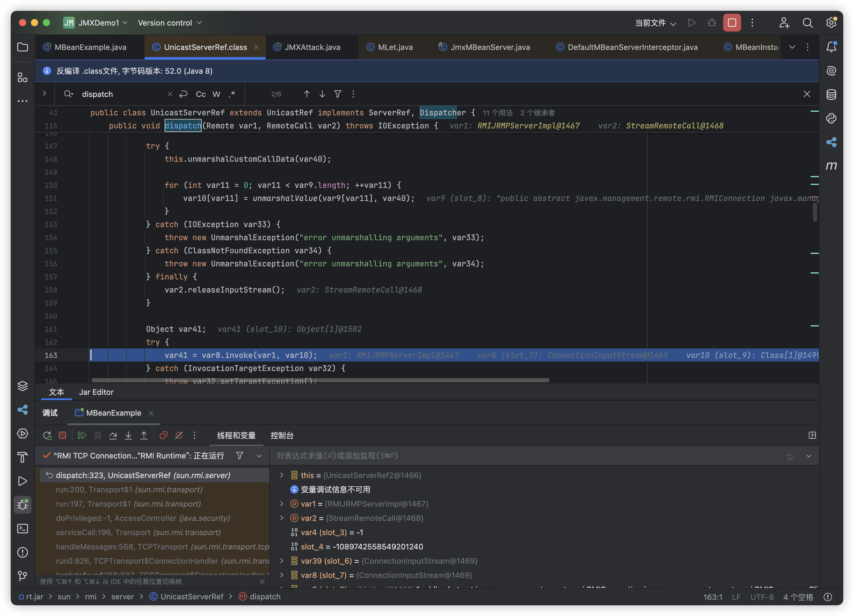View breakpoints with the red circles icon
Screen dimensions: 854x616
point(164,436)
